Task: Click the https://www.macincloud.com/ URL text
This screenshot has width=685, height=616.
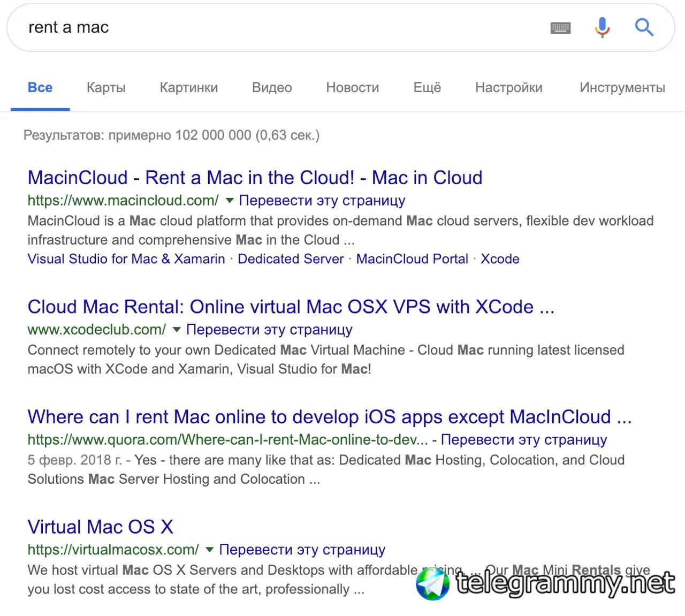Action: [x=123, y=201]
